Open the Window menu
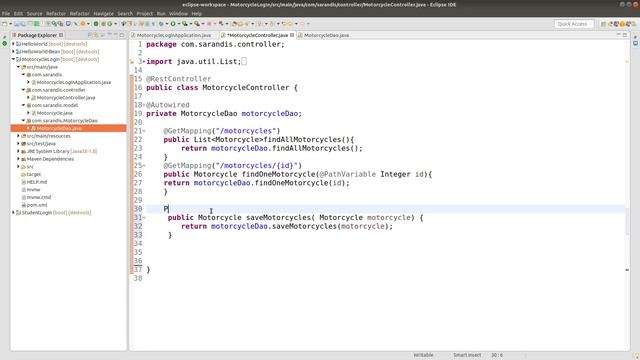Image resolution: width=640 pixels, height=360 pixels. click(x=178, y=13)
